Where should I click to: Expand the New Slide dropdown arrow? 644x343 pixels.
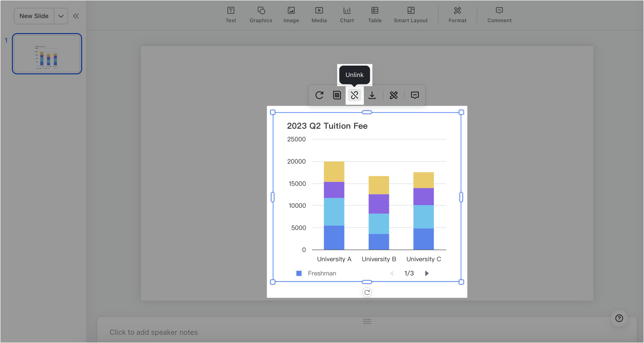(x=61, y=16)
